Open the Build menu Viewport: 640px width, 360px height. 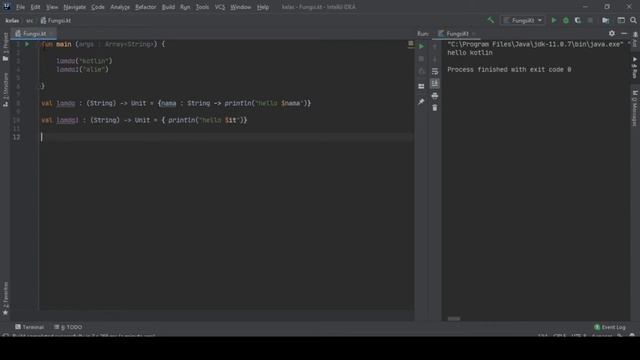pos(168,7)
